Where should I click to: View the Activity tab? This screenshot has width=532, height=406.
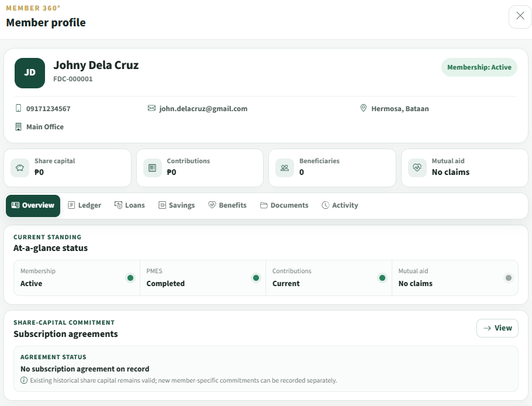click(x=340, y=205)
